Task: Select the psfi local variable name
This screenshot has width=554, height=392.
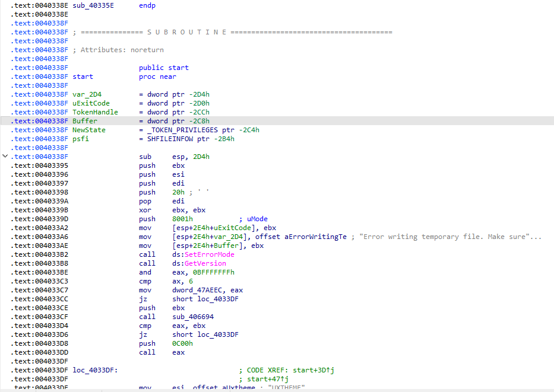Action: [x=82, y=139]
